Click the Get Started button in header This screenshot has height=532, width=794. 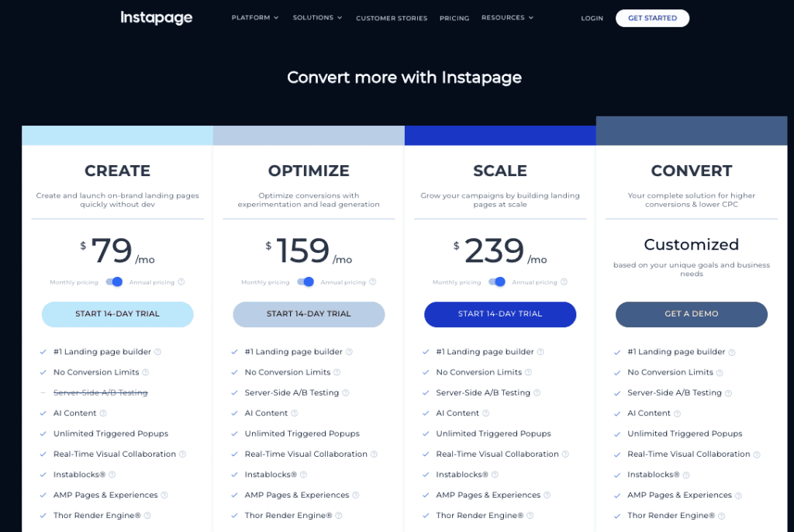point(652,19)
